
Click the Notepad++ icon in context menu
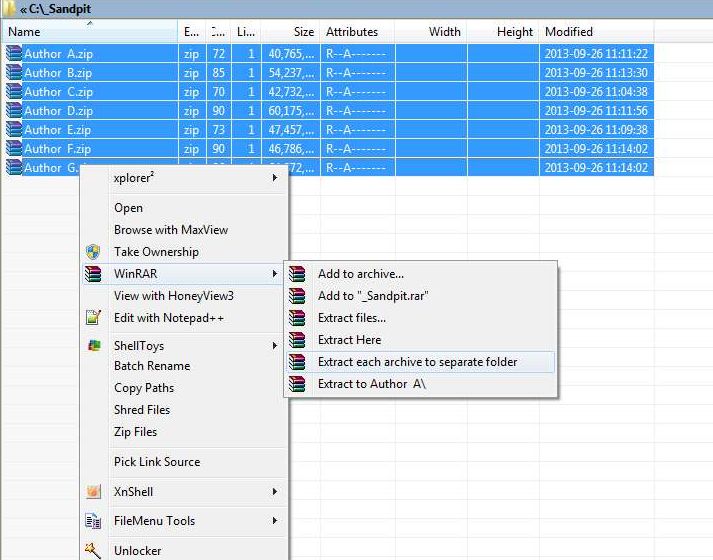(x=93, y=318)
